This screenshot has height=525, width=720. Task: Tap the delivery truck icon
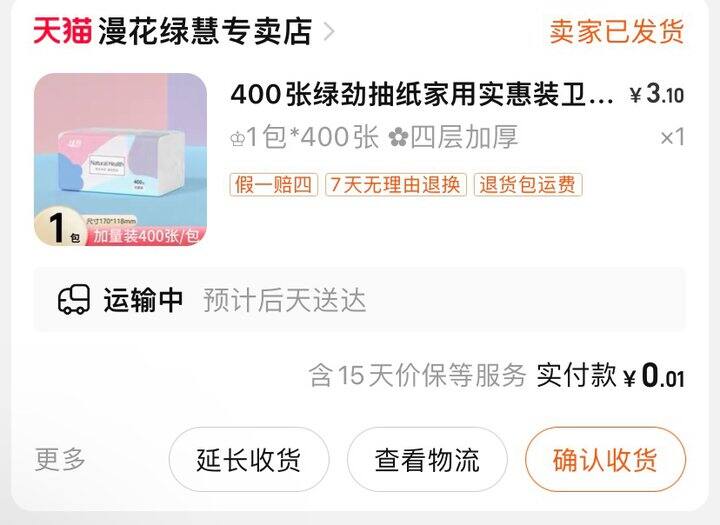coord(73,299)
